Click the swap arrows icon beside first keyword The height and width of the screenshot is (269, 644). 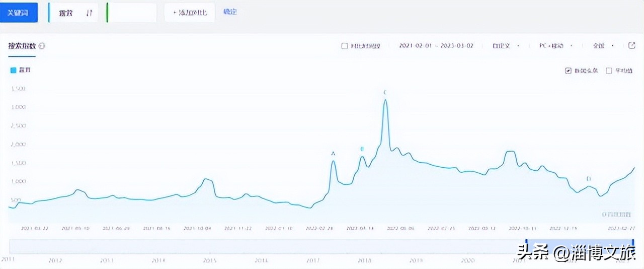pos(89,13)
